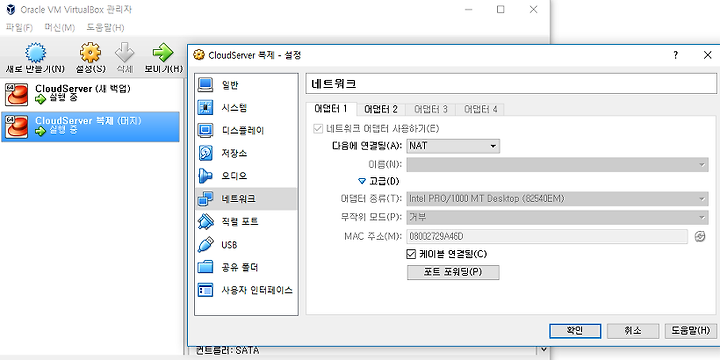
Task: Open the 머신(M) menu
Action: pos(60,28)
